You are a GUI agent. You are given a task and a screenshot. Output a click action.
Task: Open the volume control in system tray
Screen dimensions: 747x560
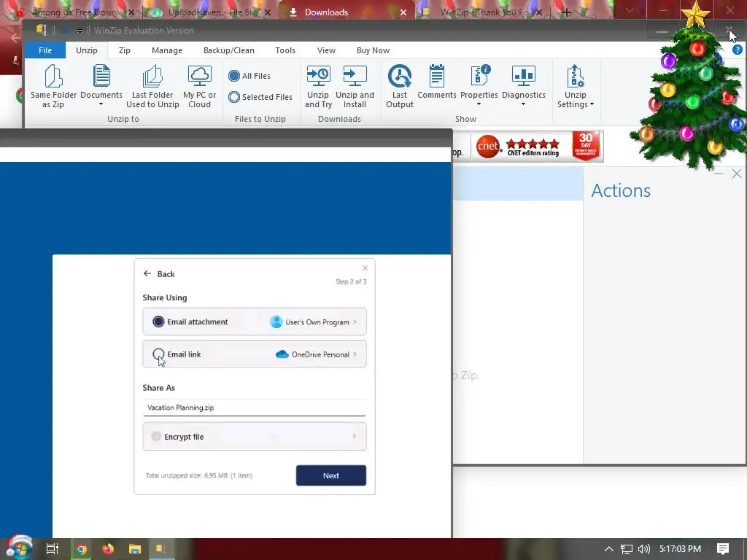(643, 549)
